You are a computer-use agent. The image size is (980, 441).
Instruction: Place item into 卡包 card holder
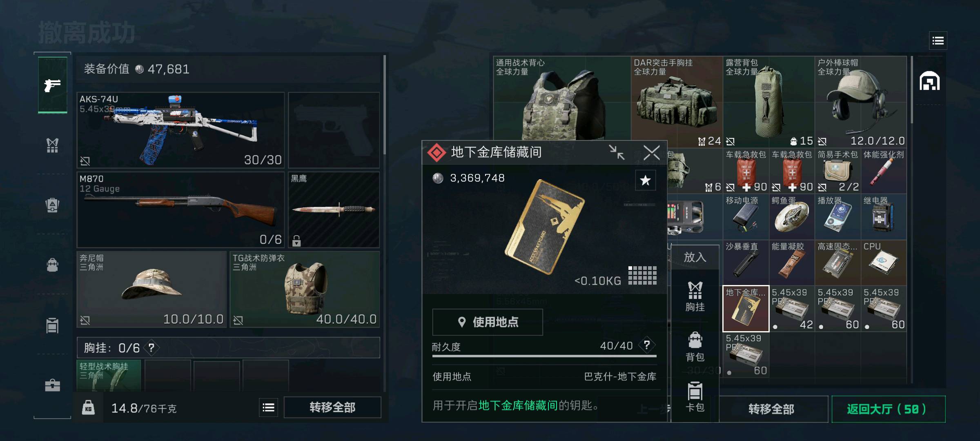click(x=695, y=397)
